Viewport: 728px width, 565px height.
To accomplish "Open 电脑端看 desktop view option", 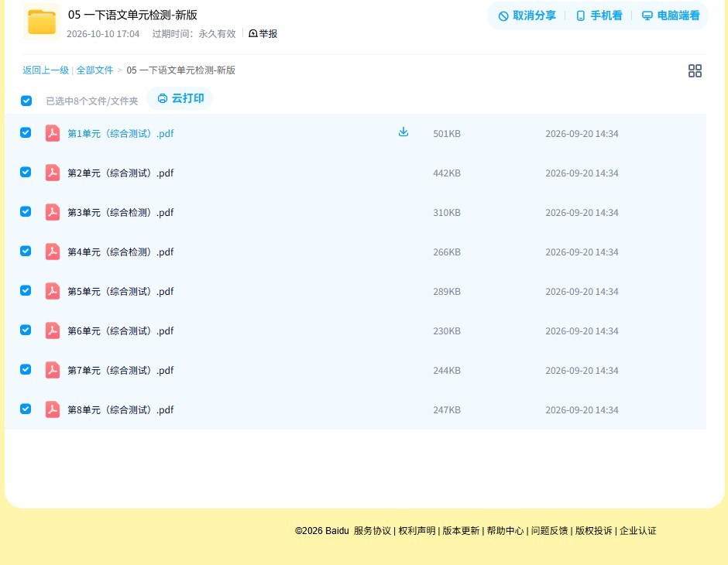I will [671, 15].
